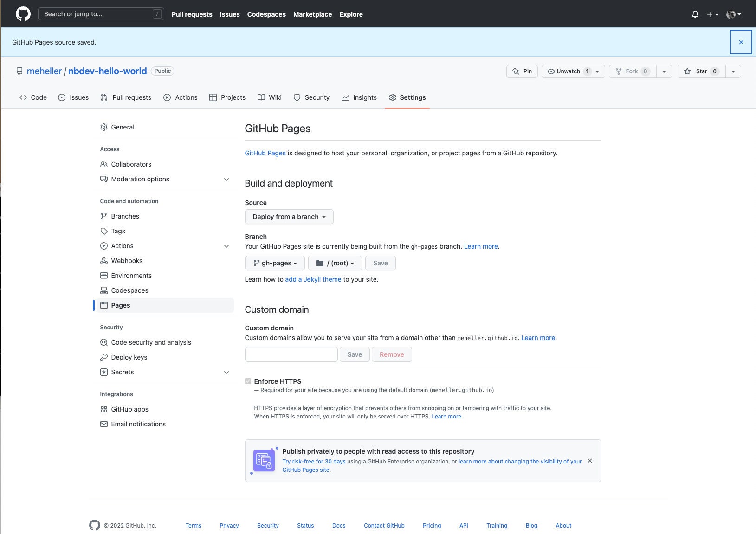The width and height of the screenshot is (756, 534).
Task: Dismiss the 'GitHub Pages source saved' banner
Action: 741,42
